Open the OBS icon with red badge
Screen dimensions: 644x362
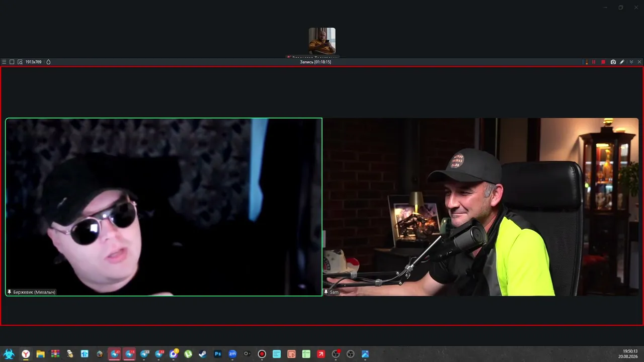[x=336, y=354]
